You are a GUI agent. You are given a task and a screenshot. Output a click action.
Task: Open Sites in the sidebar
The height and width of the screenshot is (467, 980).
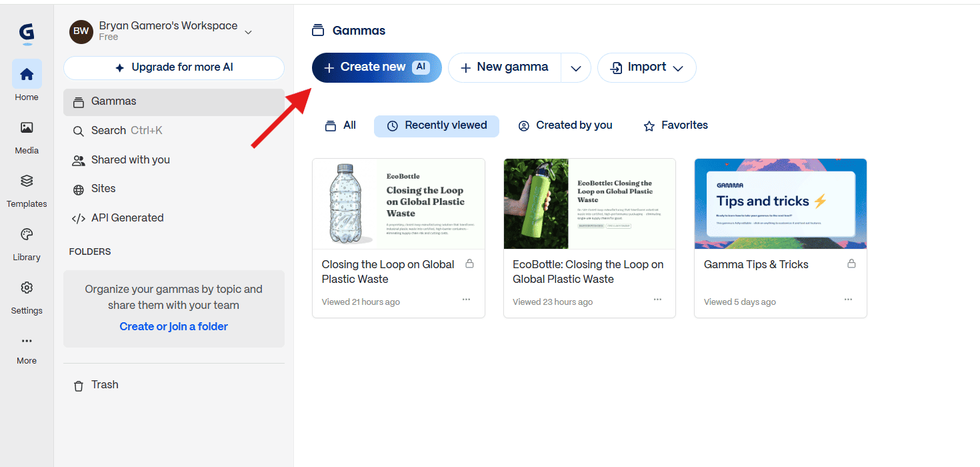point(174,189)
